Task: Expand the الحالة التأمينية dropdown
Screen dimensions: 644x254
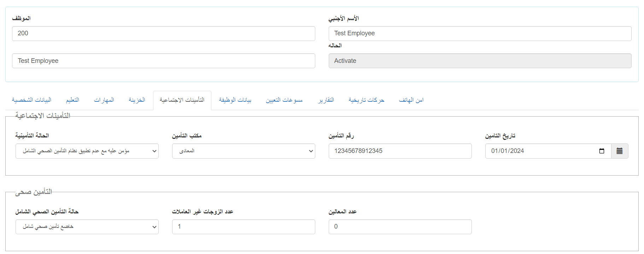Action: tap(87, 151)
